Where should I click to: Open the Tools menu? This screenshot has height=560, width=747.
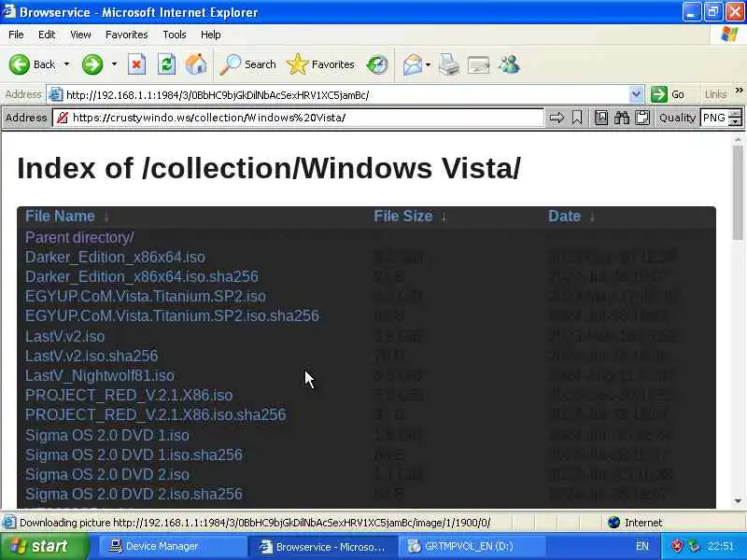(x=175, y=35)
